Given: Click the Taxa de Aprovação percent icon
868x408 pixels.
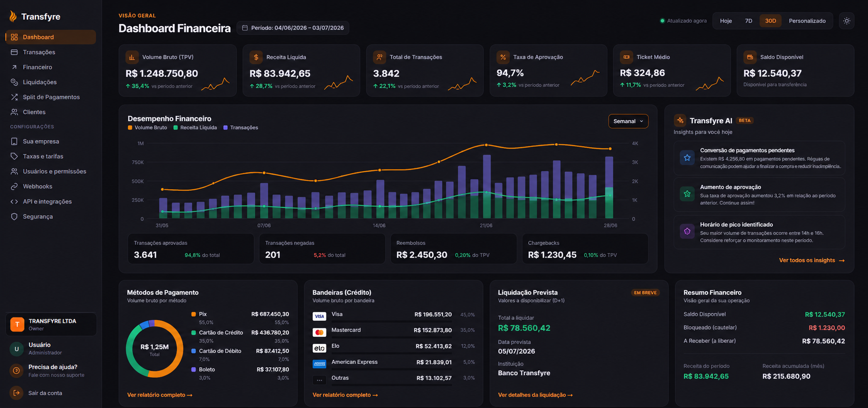Looking at the screenshot, I should pos(503,57).
